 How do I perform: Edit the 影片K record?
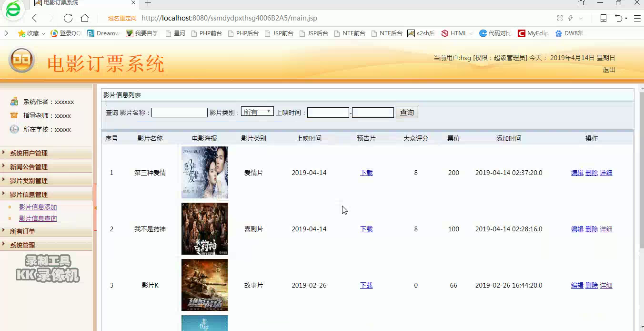[577, 285]
